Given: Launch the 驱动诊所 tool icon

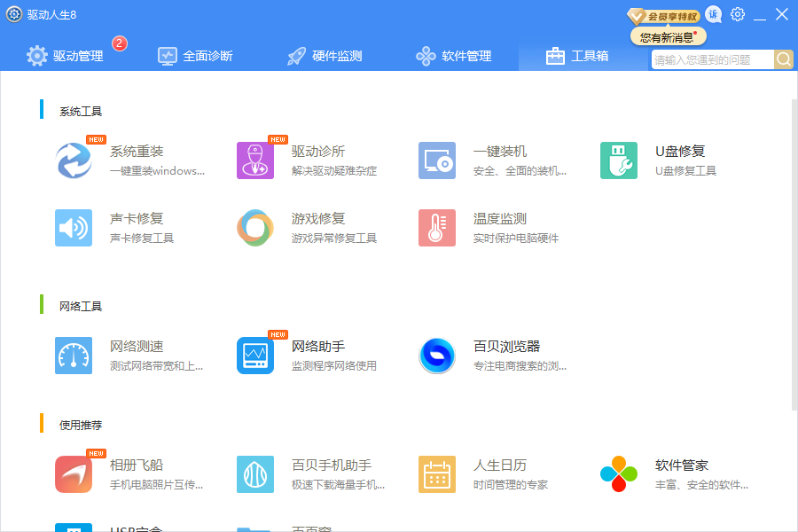Looking at the screenshot, I should coord(255,160).
